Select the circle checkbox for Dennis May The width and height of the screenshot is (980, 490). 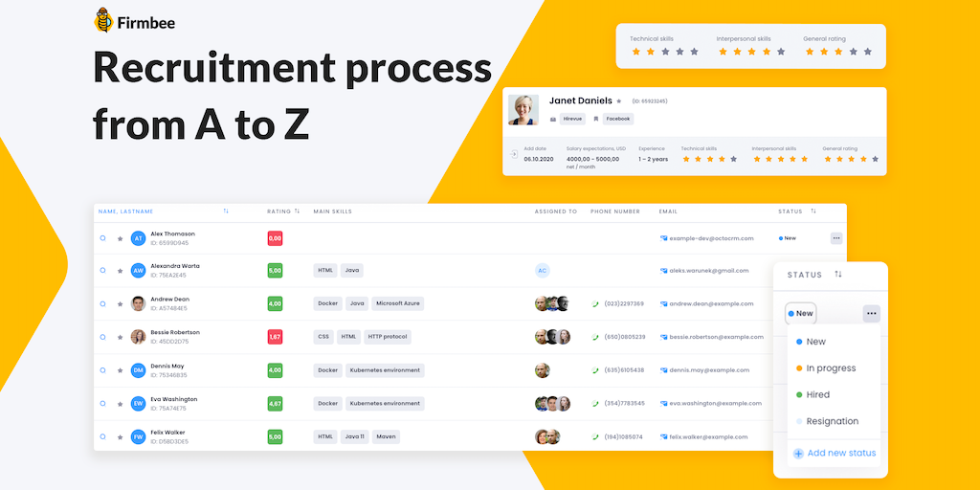pos(102,370)
